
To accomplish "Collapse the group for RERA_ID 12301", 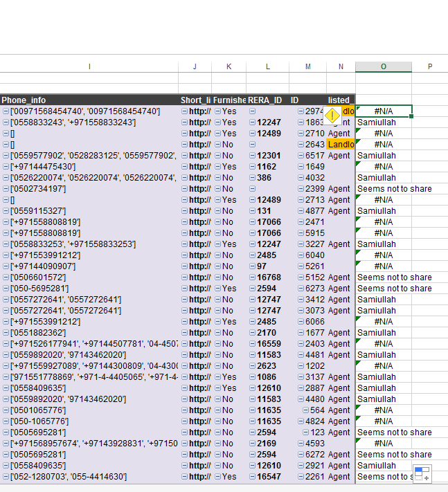I will pyautogui.click(x=252, y=155).
